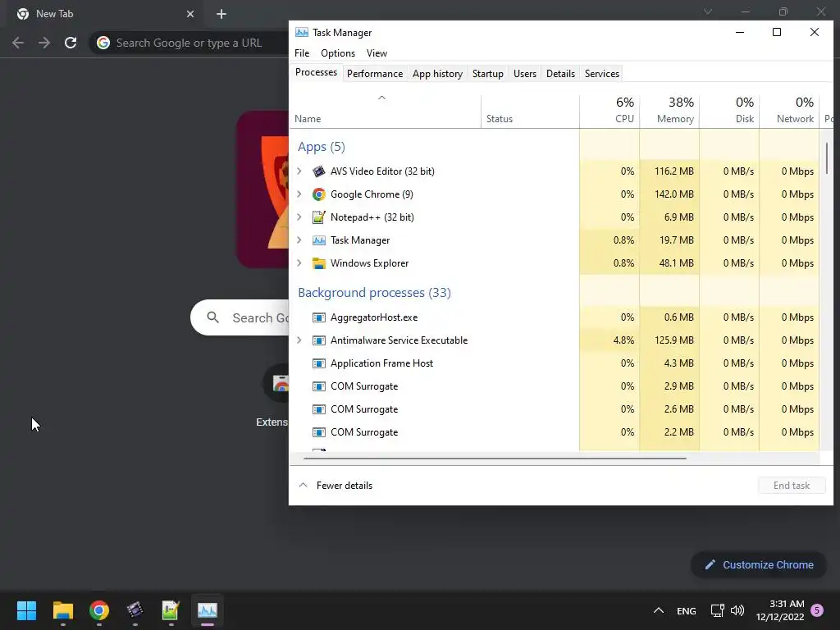Show hidden icons in the system tray
The height and width of the screenshot is (630, 840).
659,610
